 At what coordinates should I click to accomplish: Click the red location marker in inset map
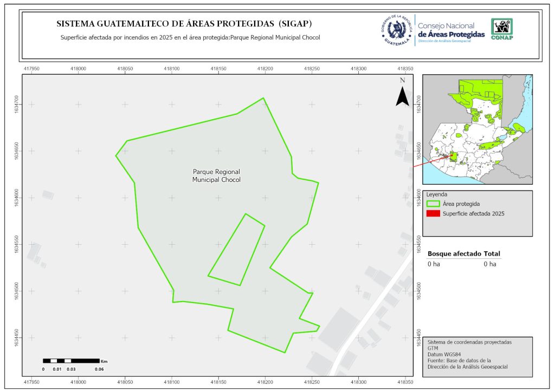453,156
